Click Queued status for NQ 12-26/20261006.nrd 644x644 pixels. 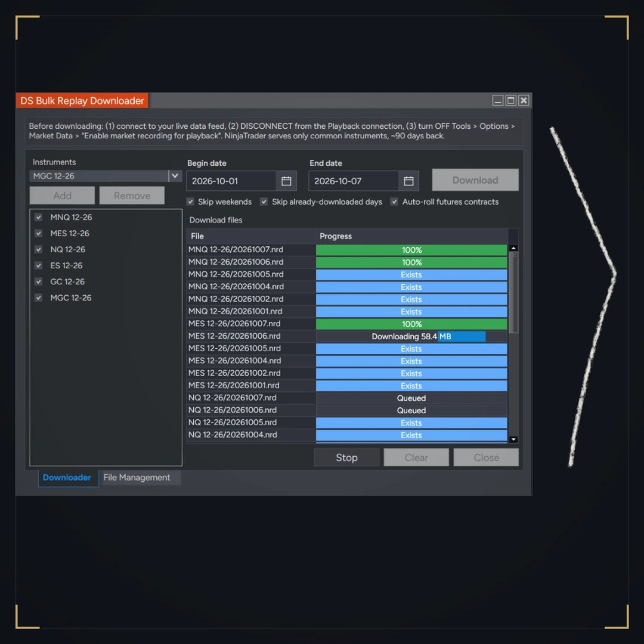click(411, 410)
